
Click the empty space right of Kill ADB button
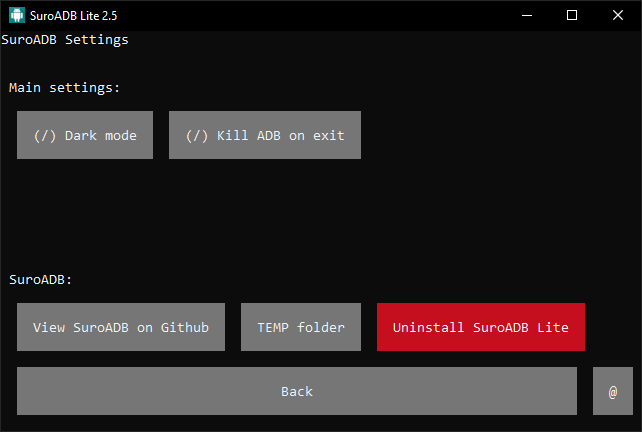point(500,135)
